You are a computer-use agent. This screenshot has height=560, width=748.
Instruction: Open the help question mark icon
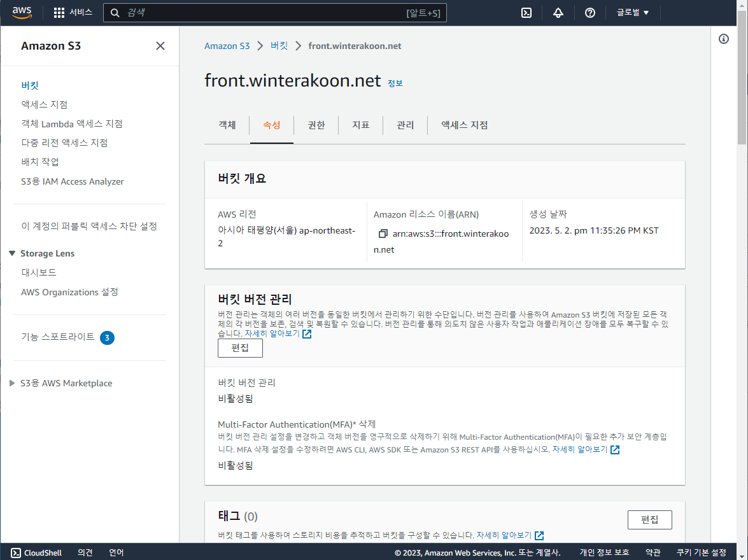[590, 13]
